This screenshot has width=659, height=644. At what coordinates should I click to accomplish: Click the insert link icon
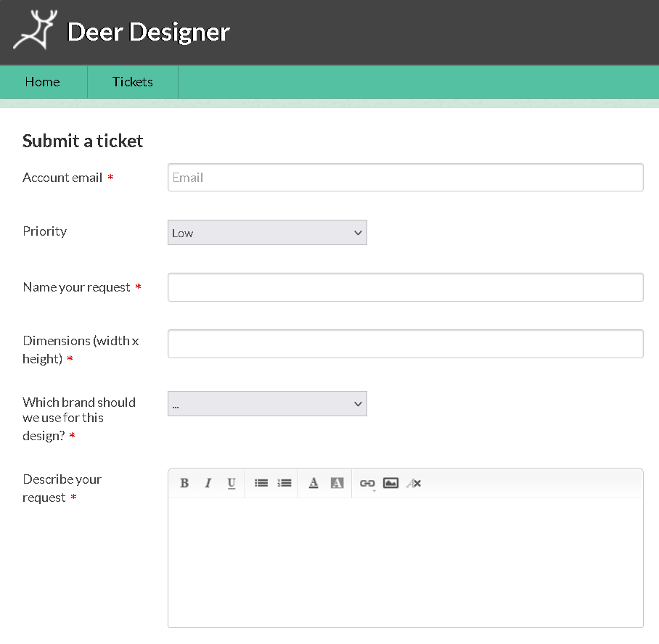(x=367, y=484)
